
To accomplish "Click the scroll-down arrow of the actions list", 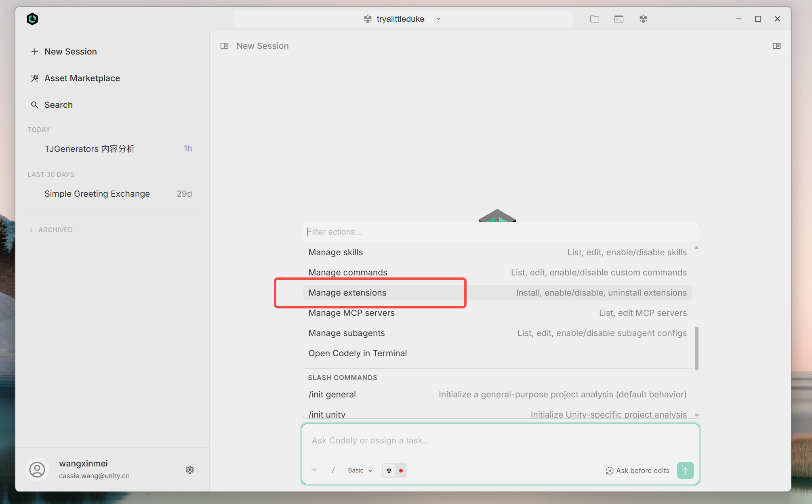I will click(x=696, y=415).
